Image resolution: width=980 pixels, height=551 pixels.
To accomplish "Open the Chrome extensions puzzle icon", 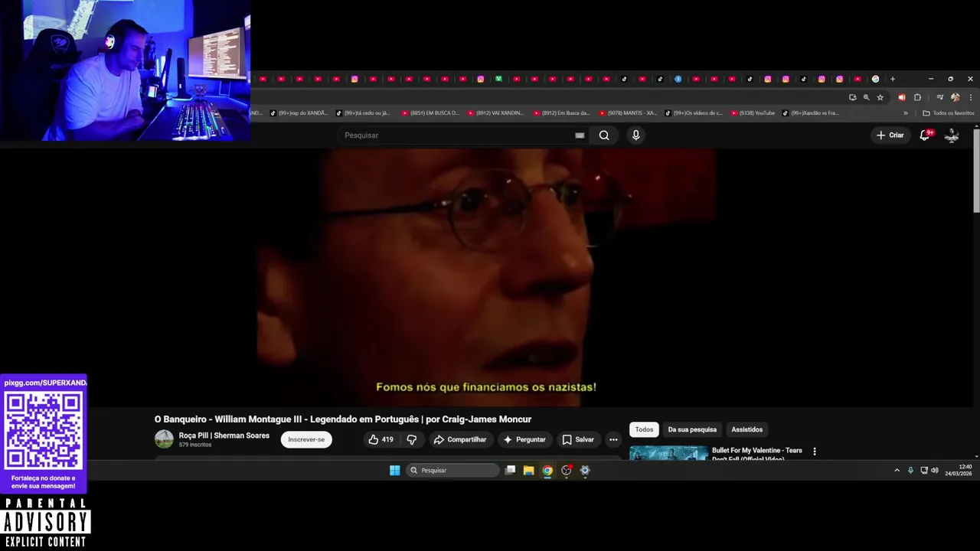I will pyautogui.click(x=917, y=97).
